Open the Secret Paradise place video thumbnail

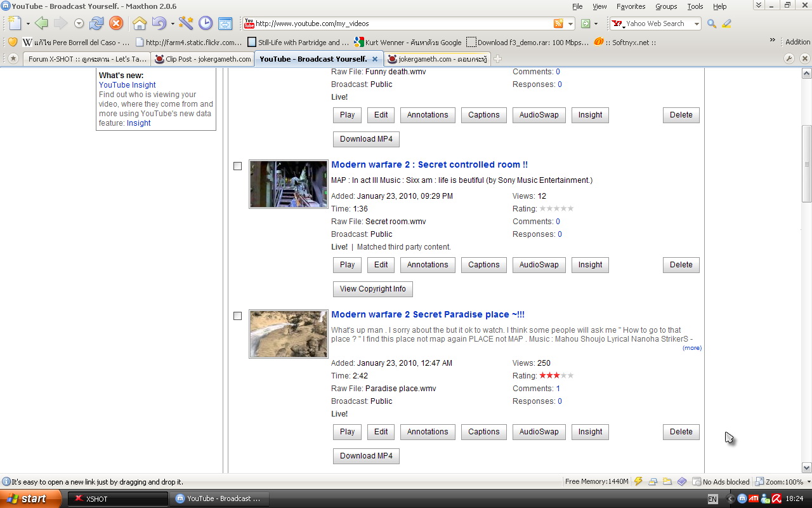[289, 334]
